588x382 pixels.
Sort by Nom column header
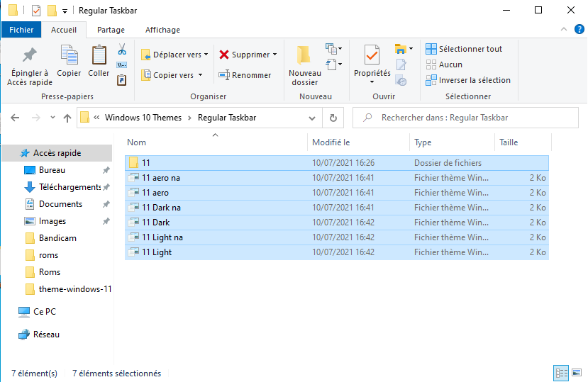coord(216,142)
